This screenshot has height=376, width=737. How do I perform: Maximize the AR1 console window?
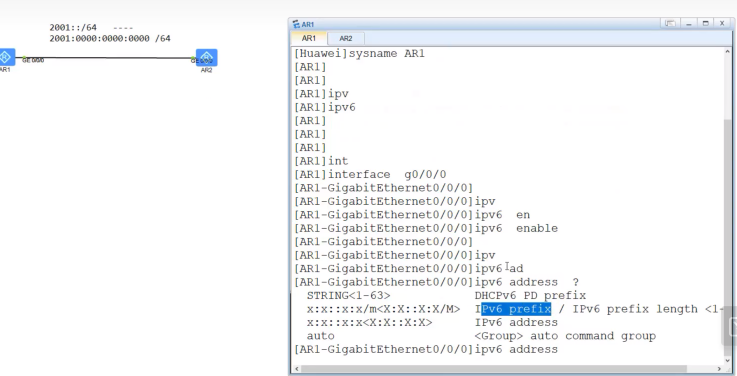point(706,23)
